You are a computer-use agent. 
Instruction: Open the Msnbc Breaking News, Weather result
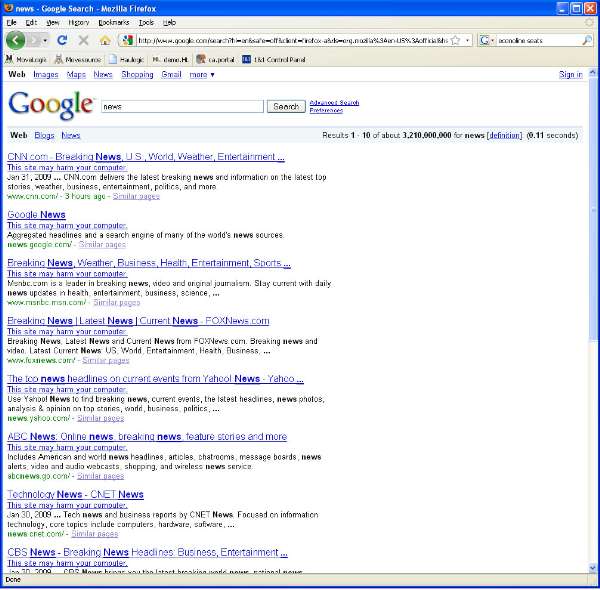(149, 263)
